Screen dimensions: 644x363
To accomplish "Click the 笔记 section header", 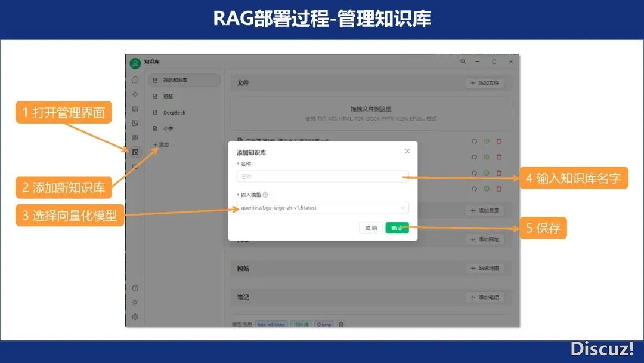I will tap(243, 297).
